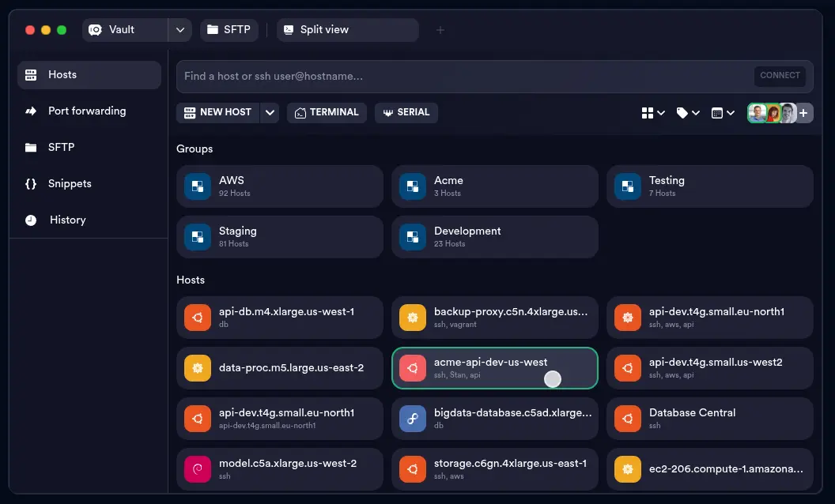Switch to the SFTP tab
This screenshot has height=504, width=835.
click(229, 30)
